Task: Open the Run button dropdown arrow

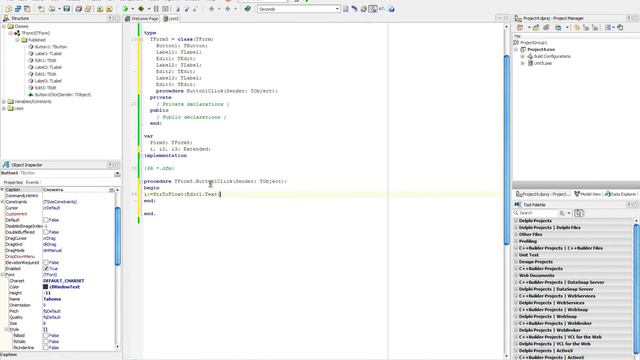Action: pyautogui.click(x=133, y=9)
